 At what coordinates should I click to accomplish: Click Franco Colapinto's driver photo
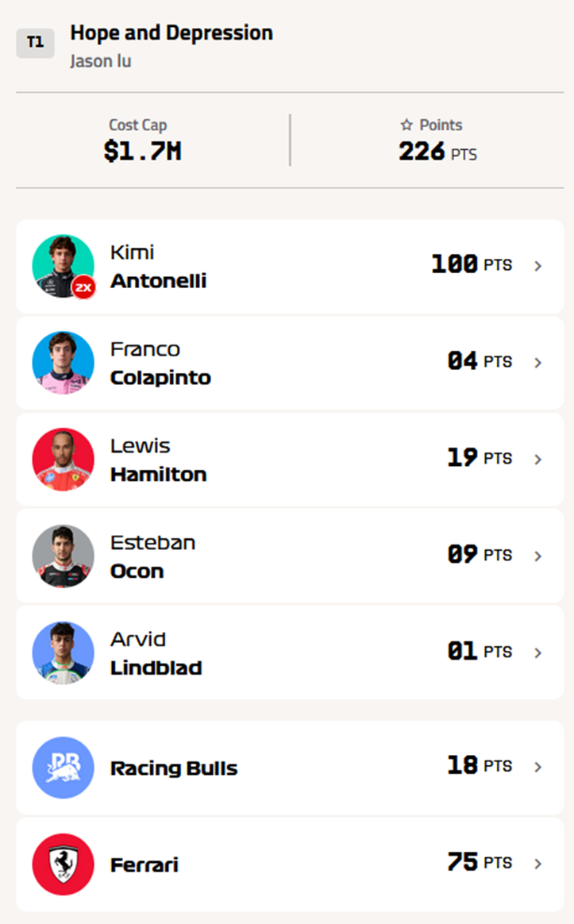tap(63, 363)
